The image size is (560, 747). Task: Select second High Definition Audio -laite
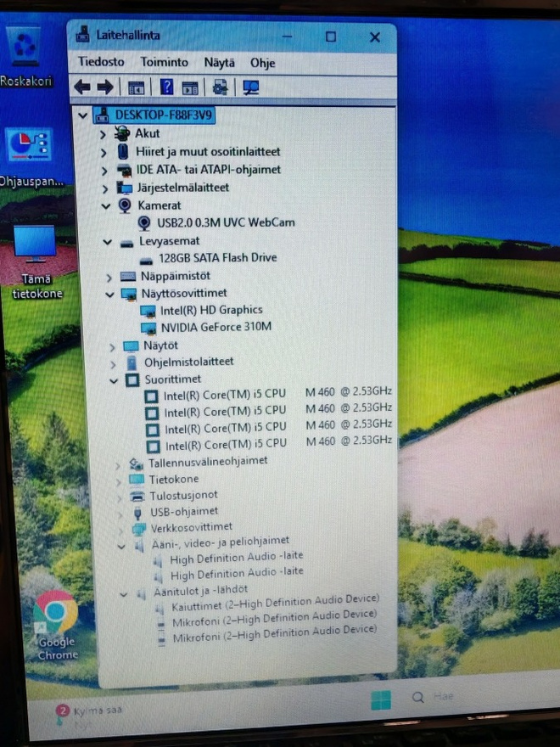pos(237,573)
